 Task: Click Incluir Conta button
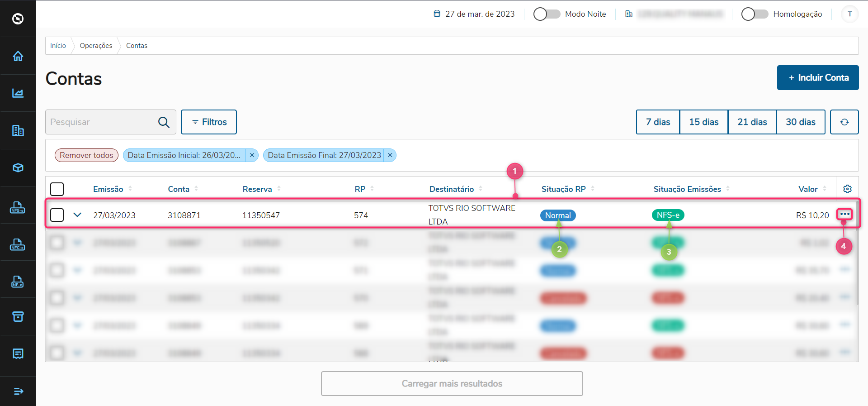[x=818, y=77]
